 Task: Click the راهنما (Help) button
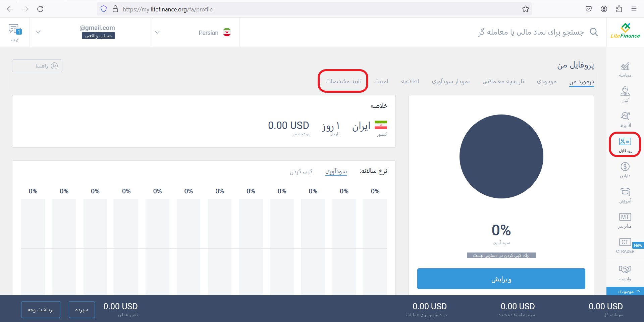coord(37,66)
